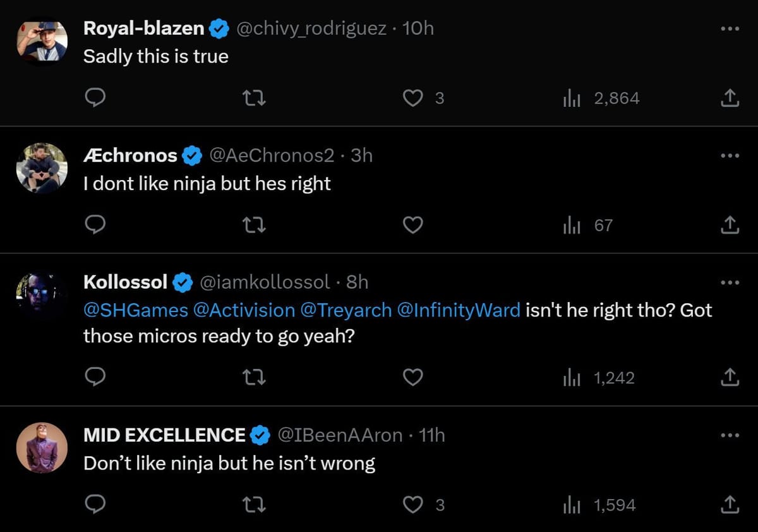This screenshot has width=758, height=532.
Task: Like the "Sadly this is true" tweet
Action: pos(413,98)
